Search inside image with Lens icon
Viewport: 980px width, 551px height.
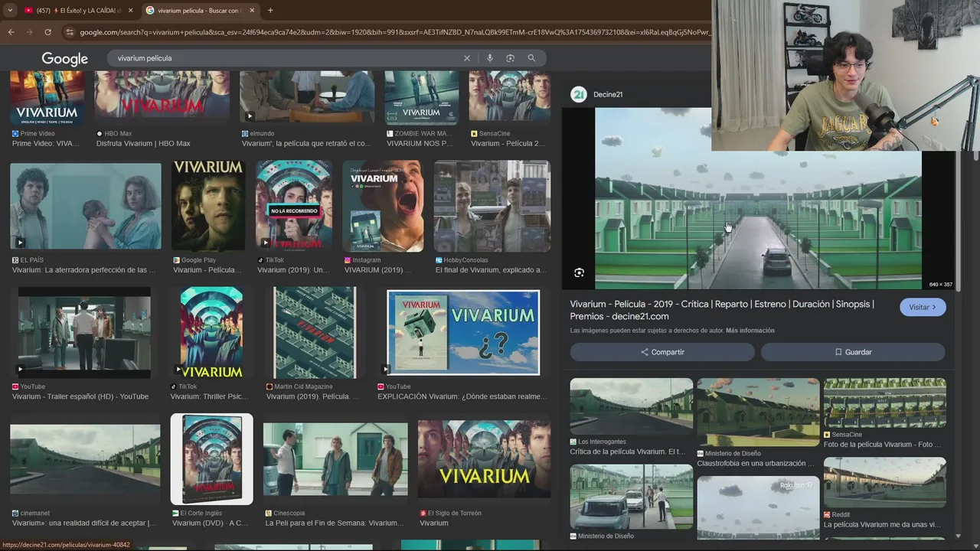pyautogui.click(x=579, y=272)
